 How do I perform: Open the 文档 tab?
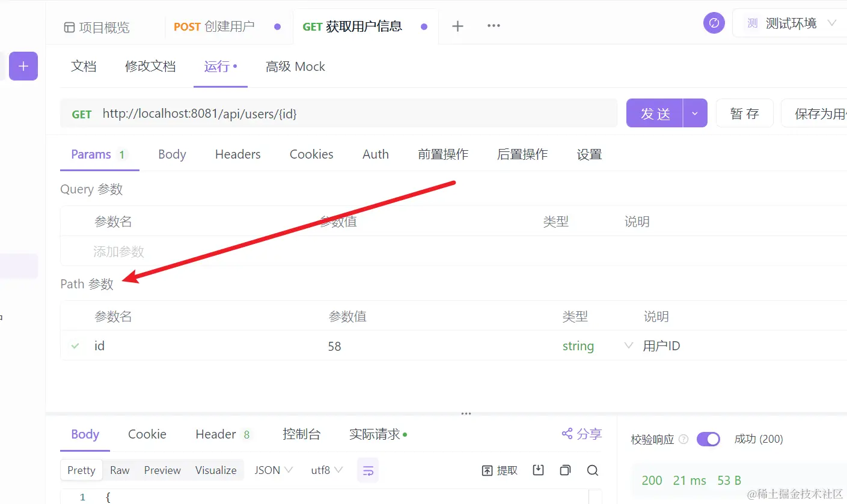click(x=84, y=66)
